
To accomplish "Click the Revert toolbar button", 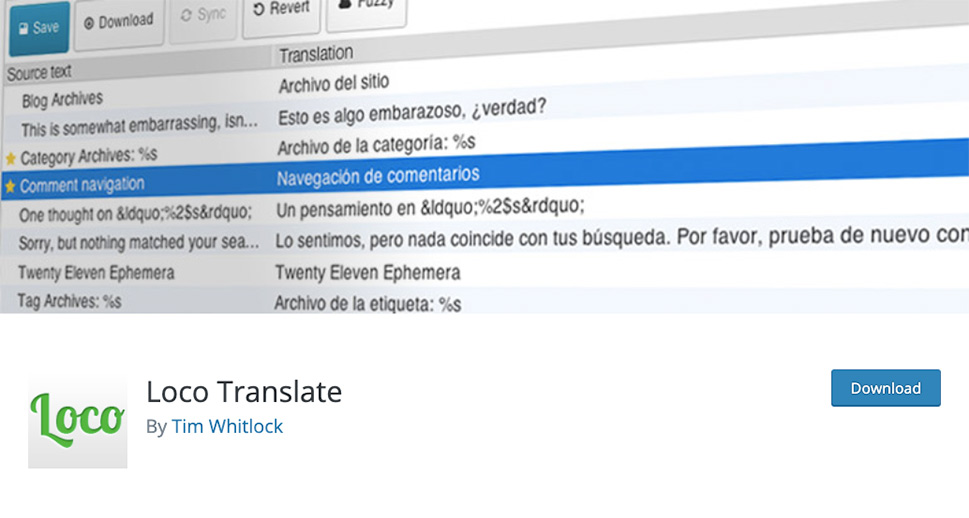I will [x=281, y=13].
